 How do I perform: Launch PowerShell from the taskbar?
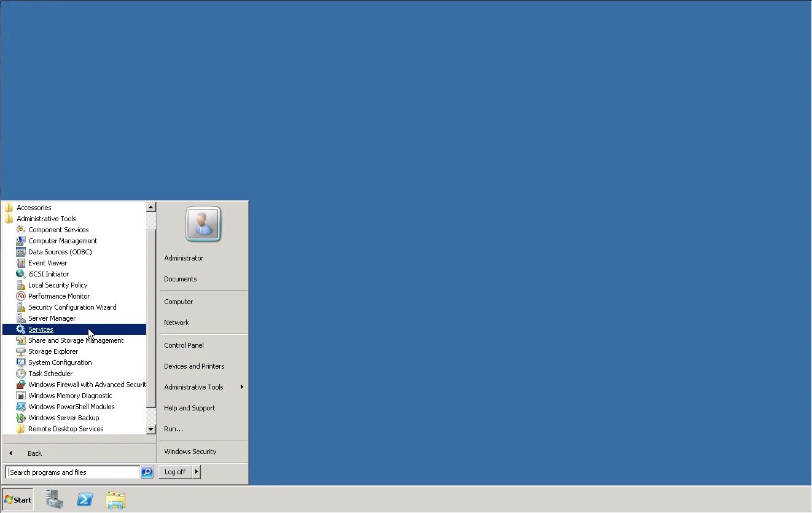click(85, 499)
